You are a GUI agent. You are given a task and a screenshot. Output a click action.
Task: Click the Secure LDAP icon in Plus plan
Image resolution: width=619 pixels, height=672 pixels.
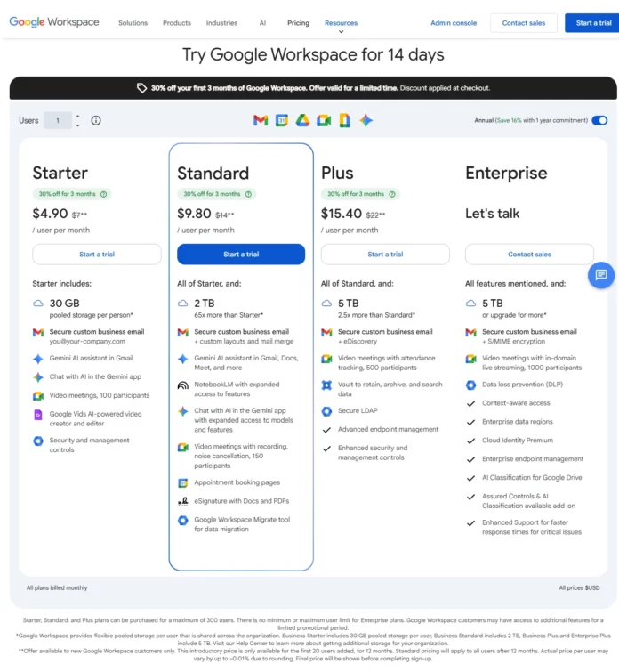(x=327, y=411)
